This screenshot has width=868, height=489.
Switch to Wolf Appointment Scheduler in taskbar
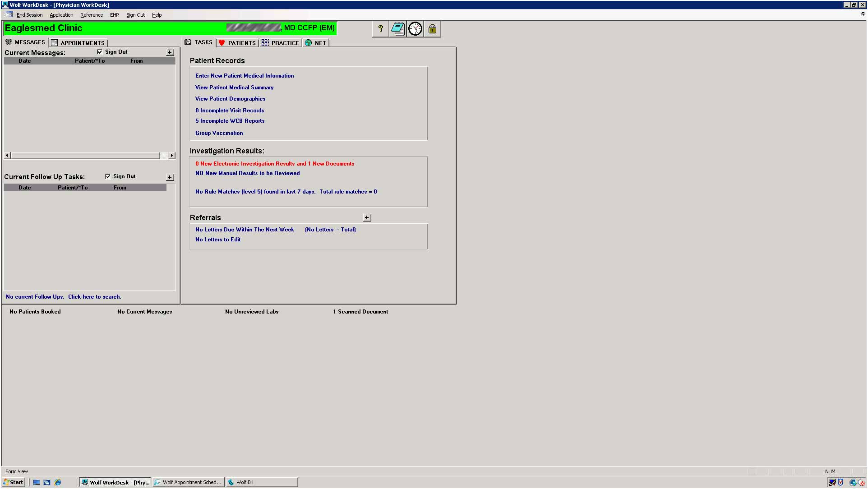point(189,482)
